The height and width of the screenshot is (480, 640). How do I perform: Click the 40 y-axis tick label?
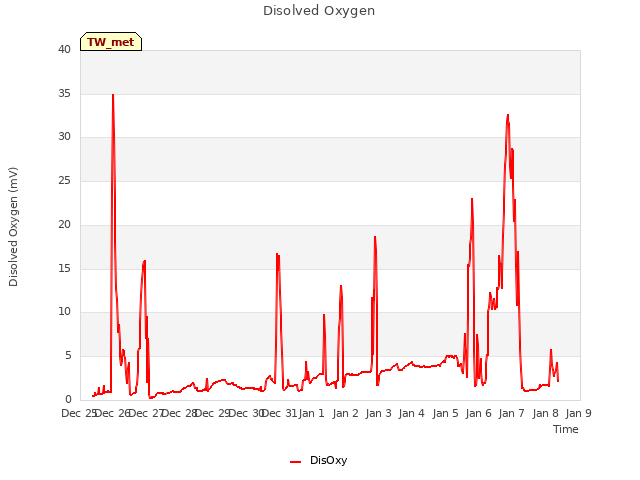click(64, 49)
